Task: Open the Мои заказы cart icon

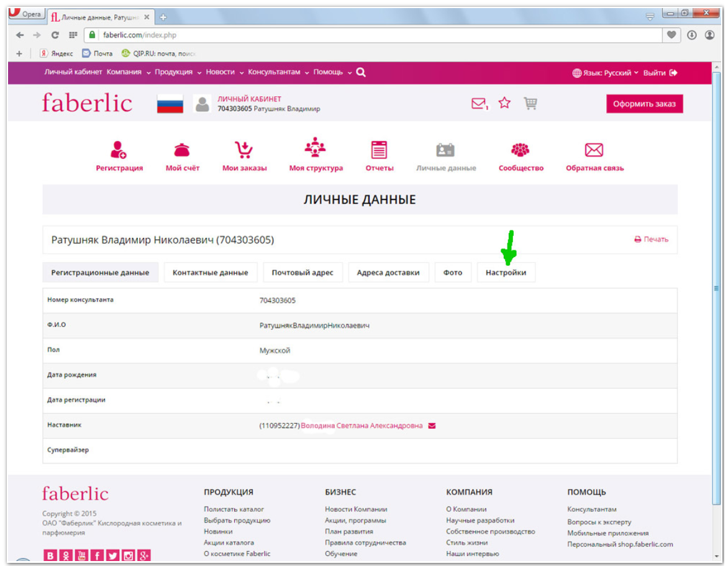Action: pos(243,150)
